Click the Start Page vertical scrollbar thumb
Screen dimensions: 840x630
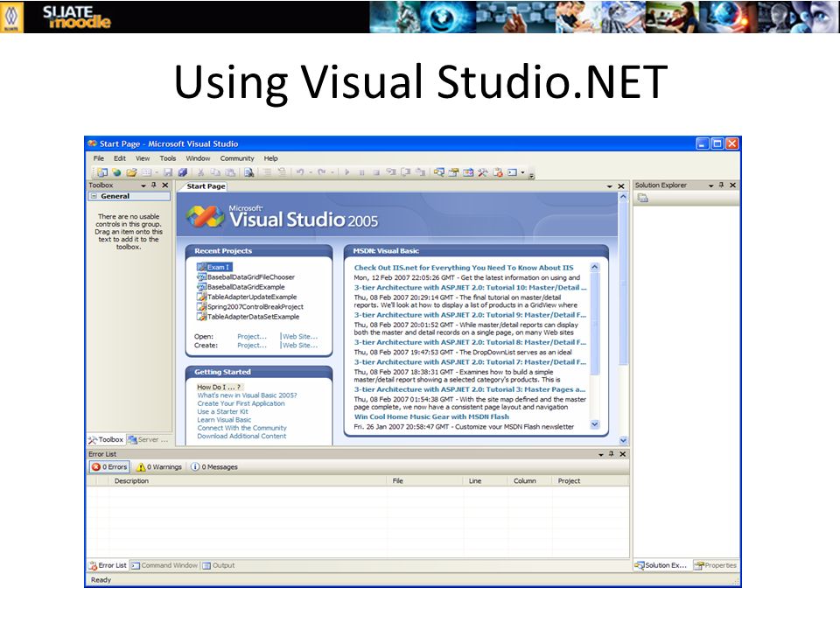coord(623,283)
